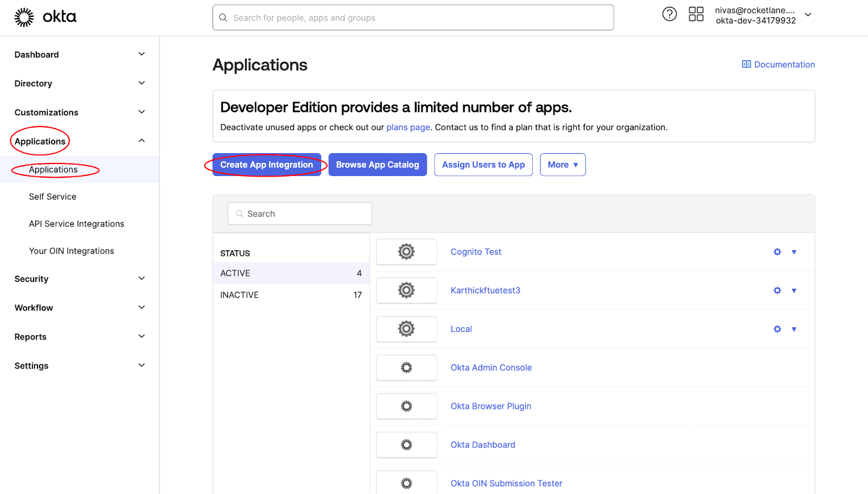Expand the Security menu section
Image resolution: width=868 pixels, height=494 pixels.
click(142, 278)
